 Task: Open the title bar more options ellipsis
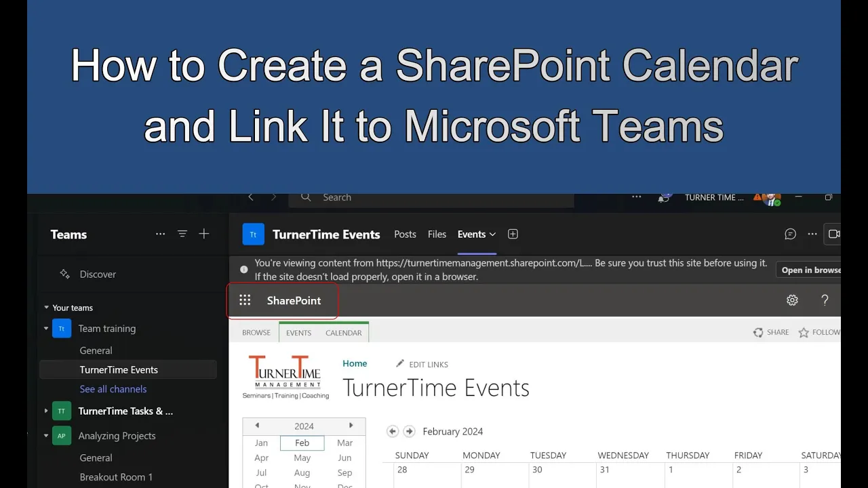(636, 197)
